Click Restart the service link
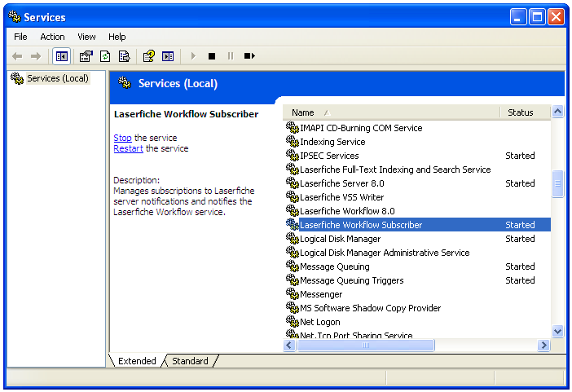Viewport: 572px width, 392px height. [x=128, y=148]
